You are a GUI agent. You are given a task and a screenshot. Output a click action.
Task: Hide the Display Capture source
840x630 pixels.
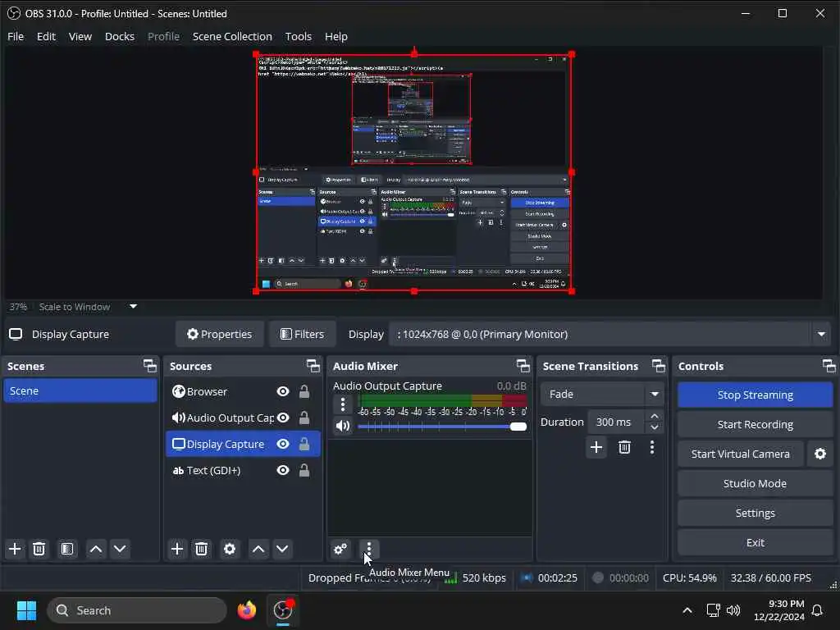pyautogui.click(x=283, y=444)
